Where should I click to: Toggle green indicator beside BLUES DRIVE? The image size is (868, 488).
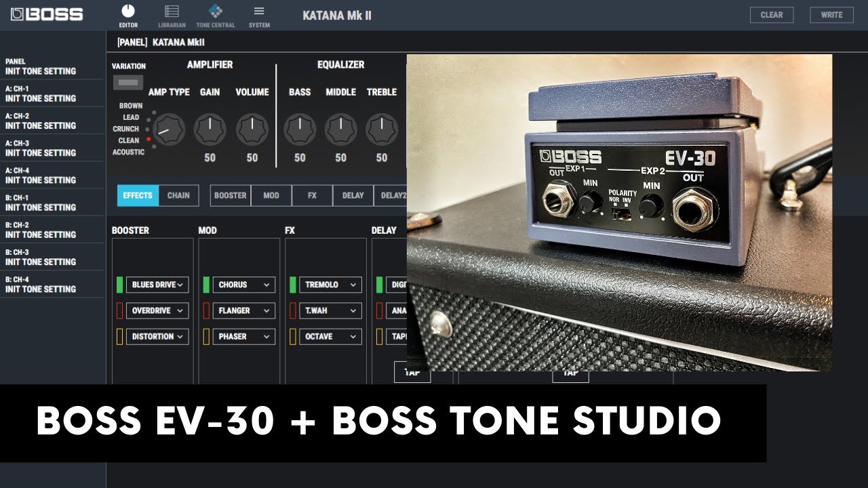click(x=119, y=285)
